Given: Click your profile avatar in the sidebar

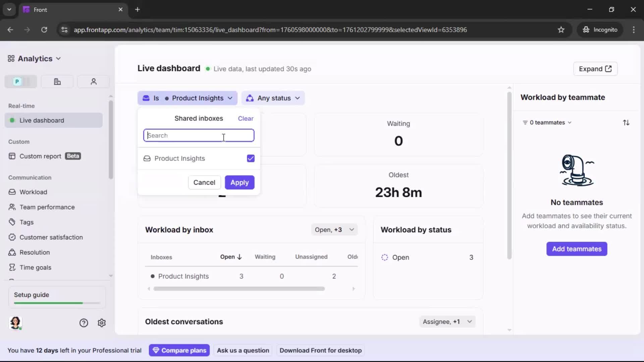Looking at the screenshot, I should (16, 323).
